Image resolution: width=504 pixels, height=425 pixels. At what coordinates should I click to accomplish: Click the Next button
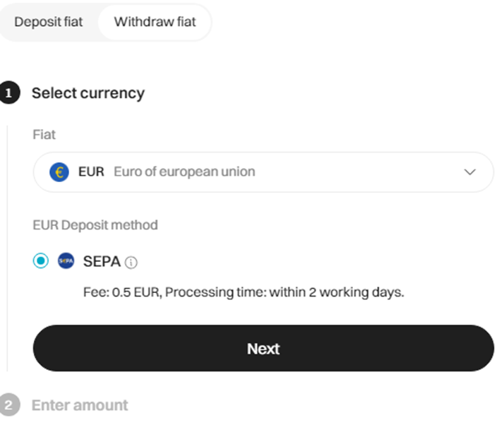pos(263,348)
